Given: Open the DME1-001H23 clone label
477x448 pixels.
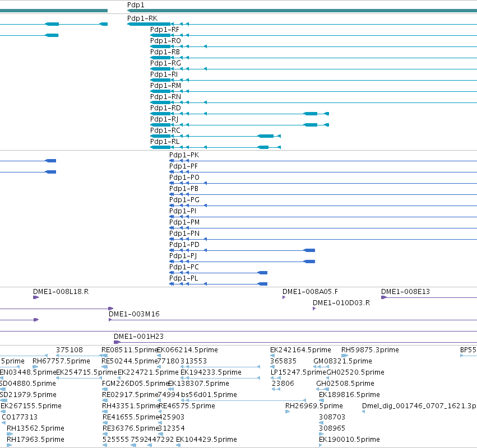Looking at the screenshot, I should pyautogui.click(x=138, y=337).
